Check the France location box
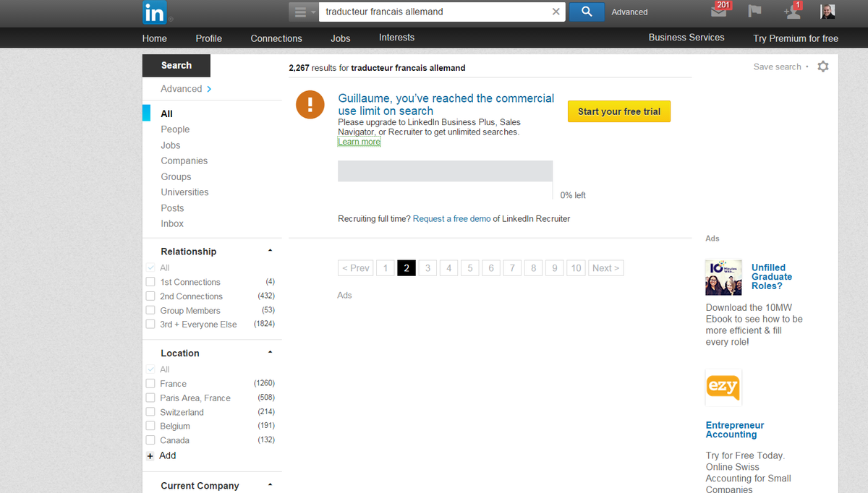 coord(150,384)
